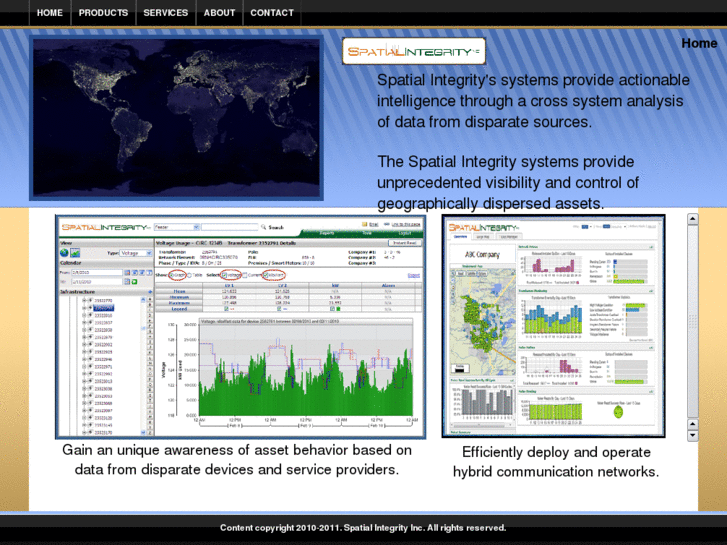Open the PRODUCTS navigation menu

[x=103, y=13]
